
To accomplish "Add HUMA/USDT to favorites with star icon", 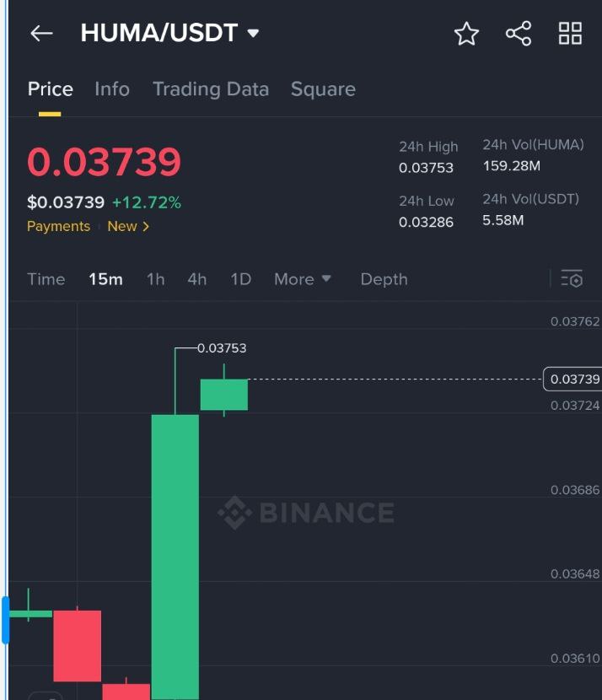I will [x=466, y=34].
